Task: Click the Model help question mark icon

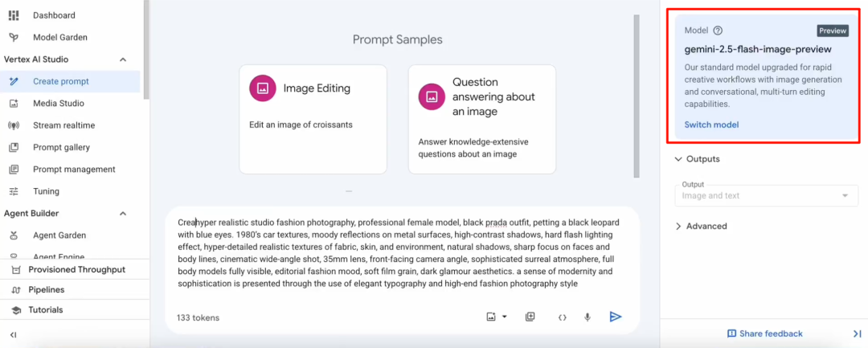Action: point(718,31)
